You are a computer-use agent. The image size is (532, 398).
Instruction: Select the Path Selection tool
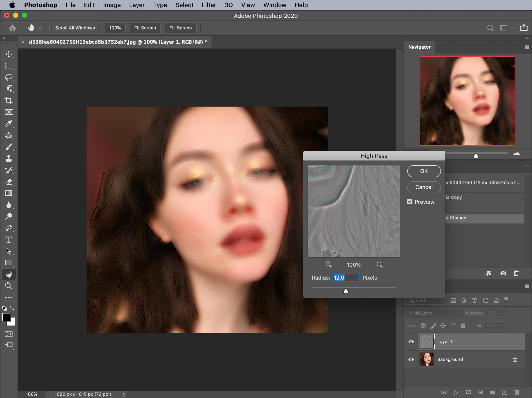[9, 251]
